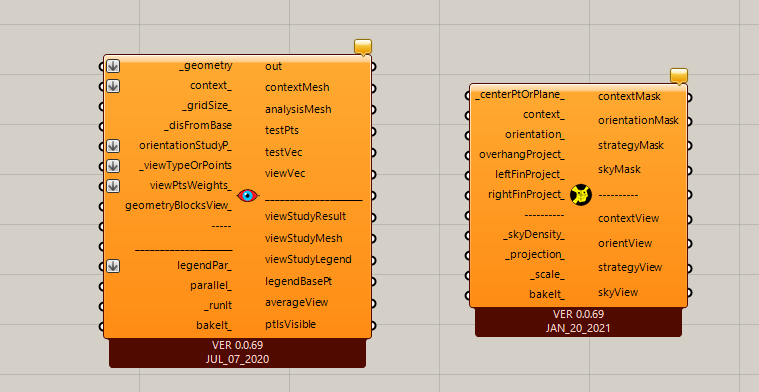Select the leftFinProject_ input
Screen dimensions: 759x392
point(529,174)
